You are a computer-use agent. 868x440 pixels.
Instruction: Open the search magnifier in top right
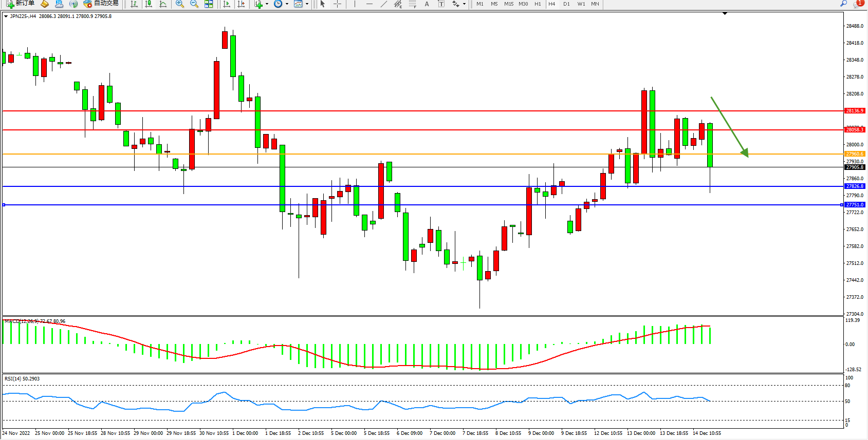click(843, 4)
